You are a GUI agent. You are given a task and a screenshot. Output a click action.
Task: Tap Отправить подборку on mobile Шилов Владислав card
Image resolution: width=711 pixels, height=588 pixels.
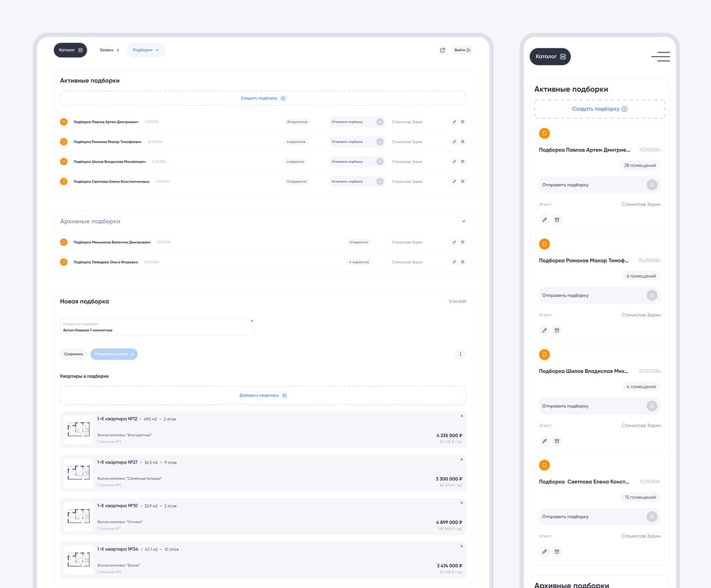coord(600,406)
